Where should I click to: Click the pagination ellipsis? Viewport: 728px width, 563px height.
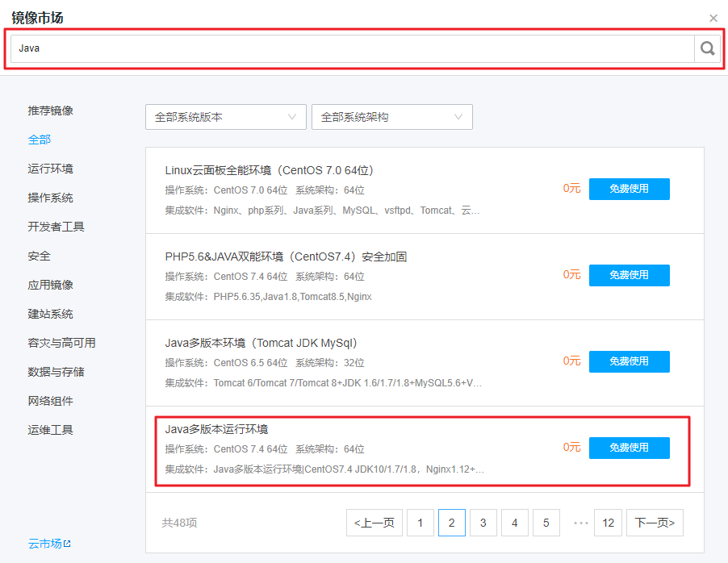(581, 523)
